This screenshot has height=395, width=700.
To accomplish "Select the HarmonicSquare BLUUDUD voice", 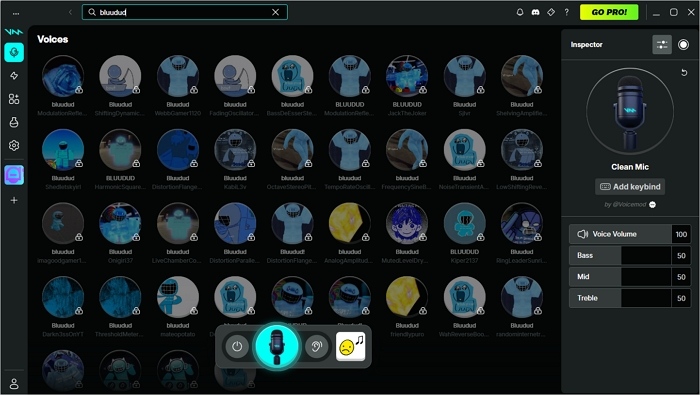I will [120, 150].
